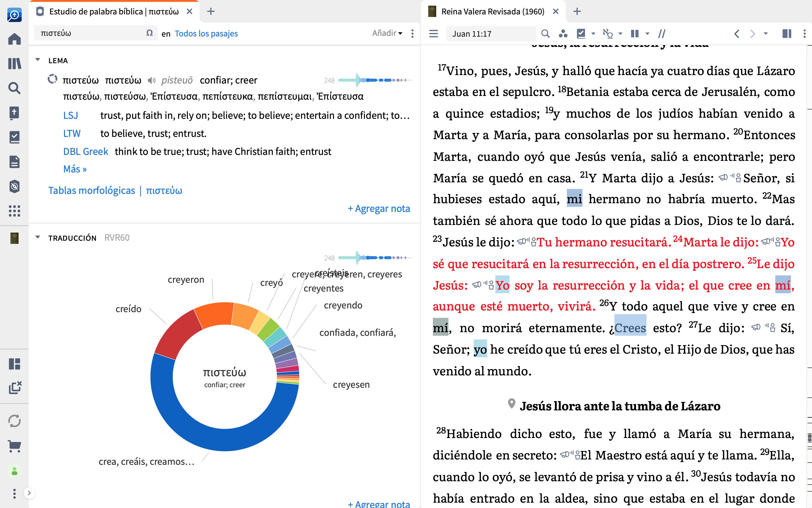812x508 pixels.
Task: Click the πιστεύω word input field
Action: pyautogui.click(x=91, y=33)
